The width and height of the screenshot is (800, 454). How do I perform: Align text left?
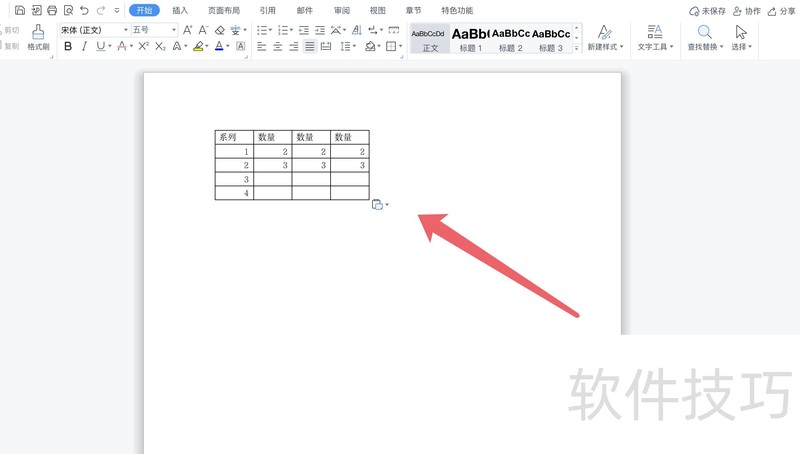point(262,46)
